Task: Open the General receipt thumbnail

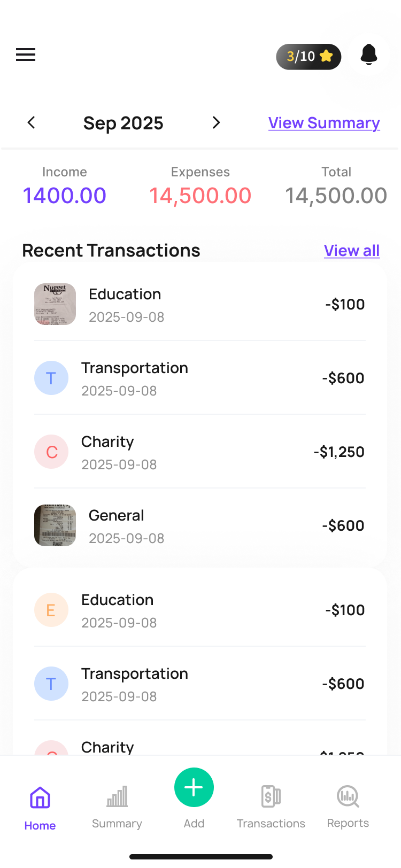Action: click(x=55, y=525)
